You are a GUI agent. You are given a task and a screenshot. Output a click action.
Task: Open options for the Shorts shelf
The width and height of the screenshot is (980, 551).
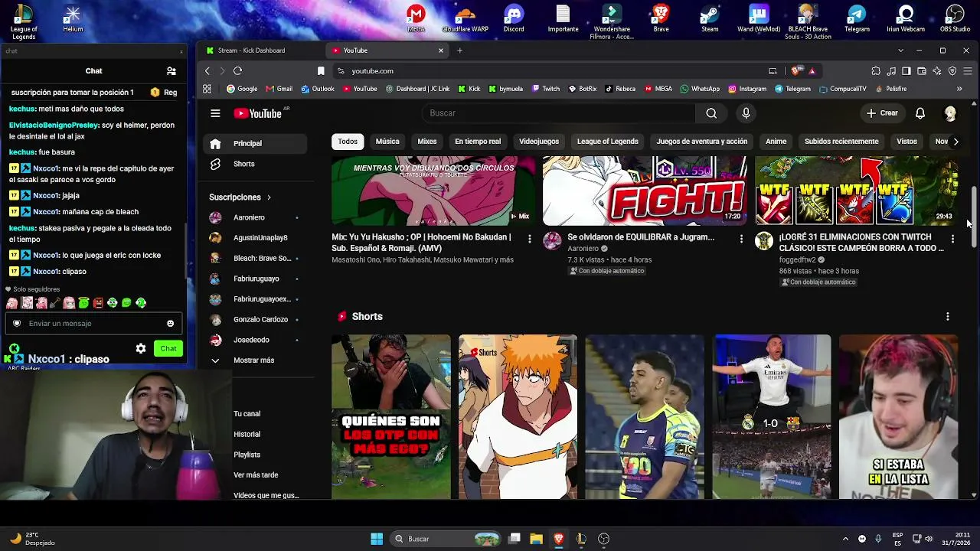click(x=948, y=317)
